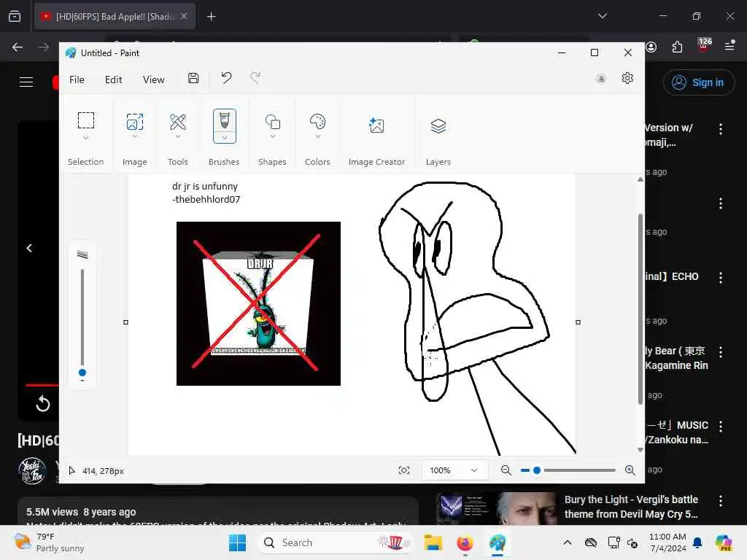Image resolution: width=747 pixels, height=560 pixels.
Task: Go back in the browser
Action: [x=18, y=47]
